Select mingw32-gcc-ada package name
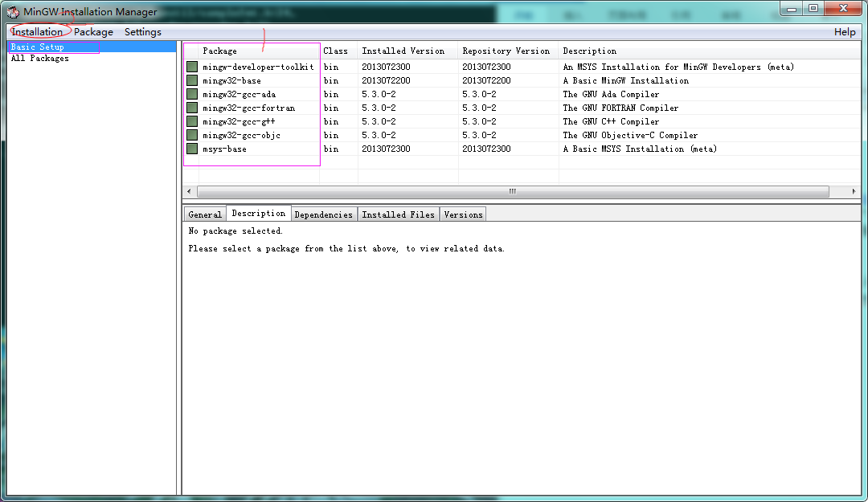 240,94
